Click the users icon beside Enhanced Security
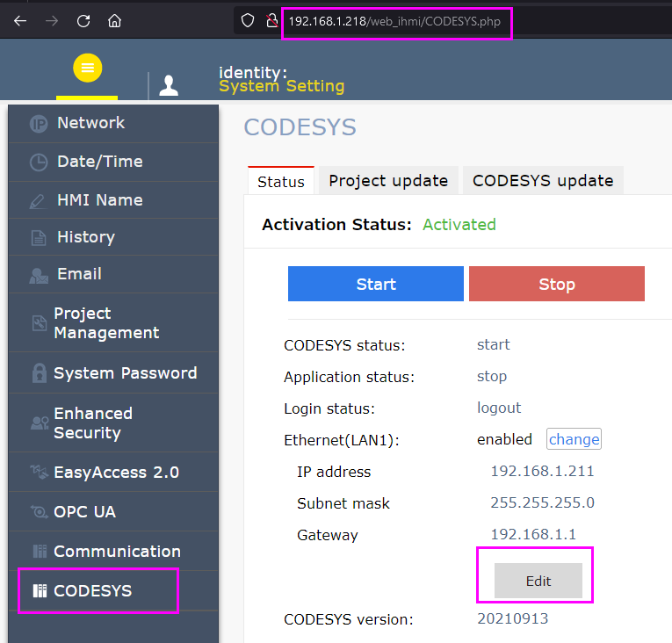 [x=40, y=423]
